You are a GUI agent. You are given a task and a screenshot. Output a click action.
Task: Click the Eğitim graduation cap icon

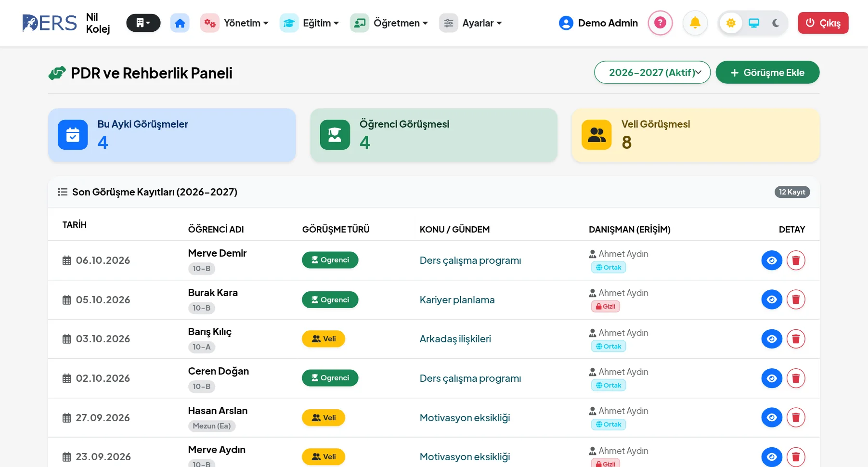289,23
